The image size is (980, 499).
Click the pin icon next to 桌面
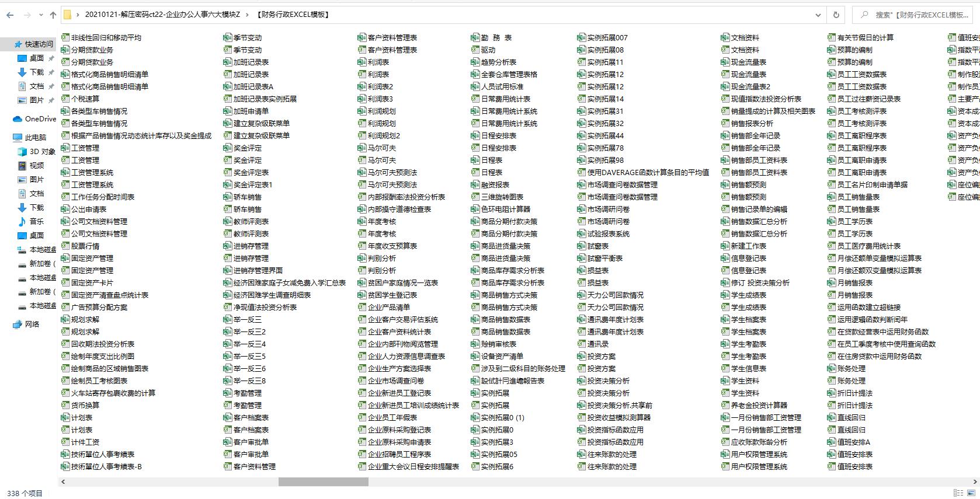click(x=51, y=58)
